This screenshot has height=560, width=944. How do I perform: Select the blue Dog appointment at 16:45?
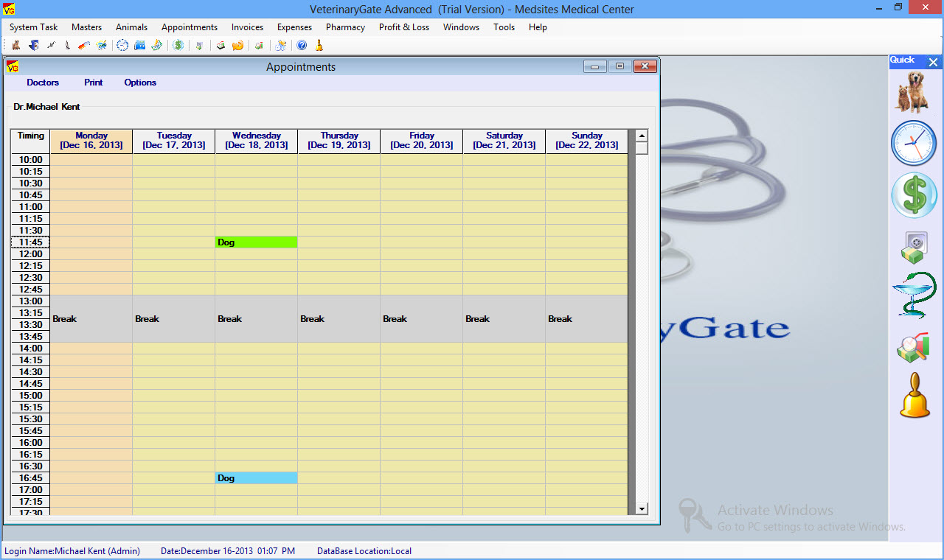click(256, 478)
